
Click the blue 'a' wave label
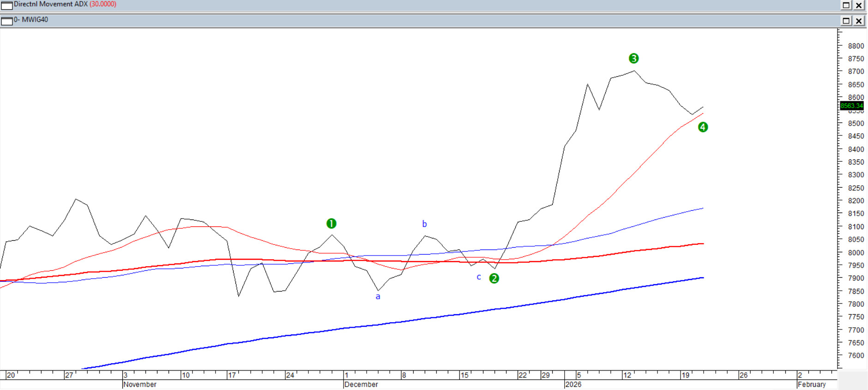[x=378, y=297]
